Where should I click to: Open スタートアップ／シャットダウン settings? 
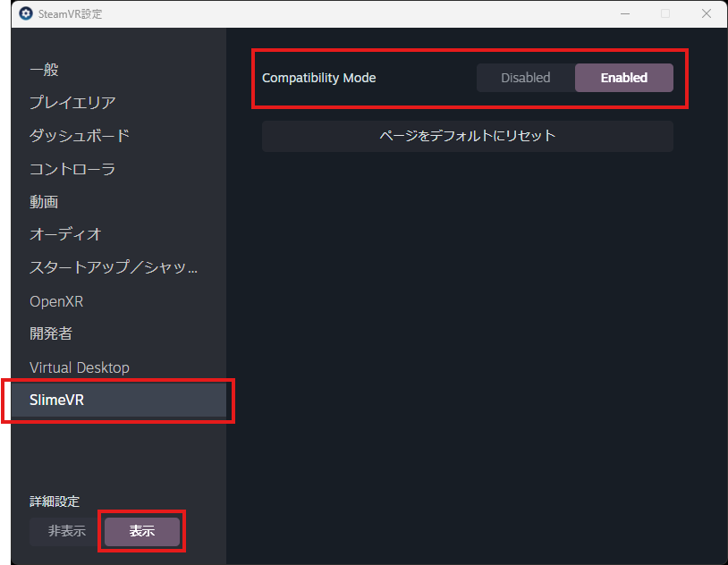click(x=118, y=267)
